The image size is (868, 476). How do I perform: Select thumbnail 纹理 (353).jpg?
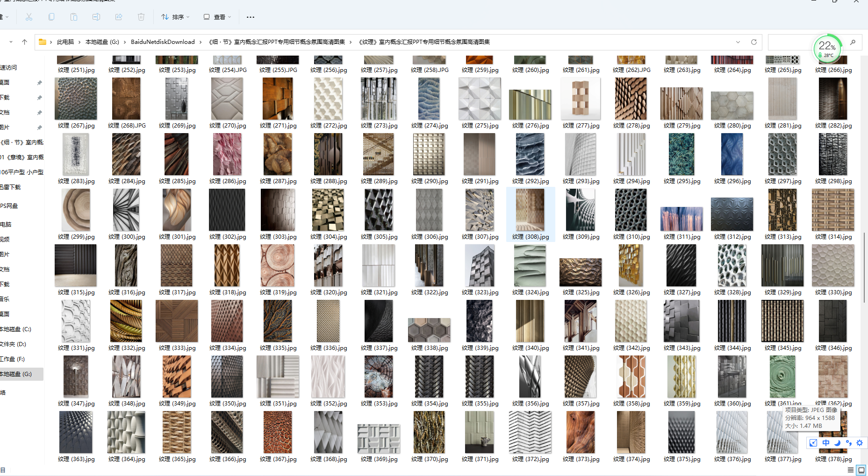[379, 377]
